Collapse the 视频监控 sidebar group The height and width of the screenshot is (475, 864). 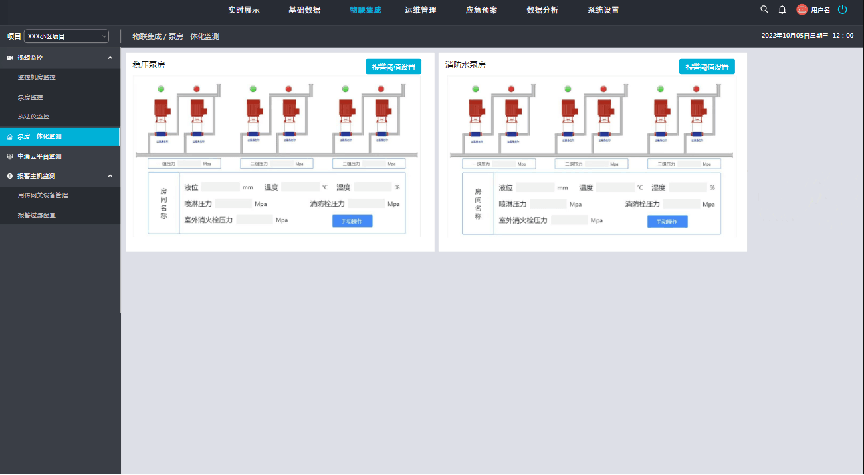tap(110, 57)
